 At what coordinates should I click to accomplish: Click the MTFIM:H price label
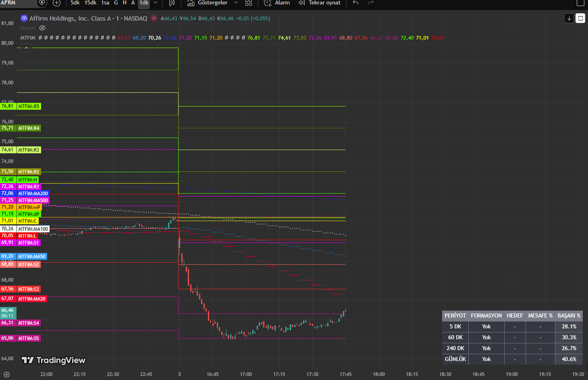27,180
